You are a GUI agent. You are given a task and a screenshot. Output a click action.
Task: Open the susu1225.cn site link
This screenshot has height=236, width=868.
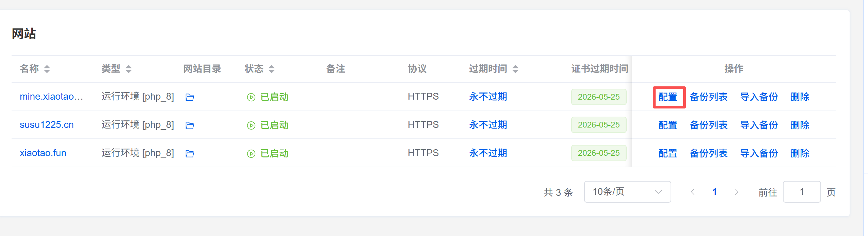pos(47,125)
